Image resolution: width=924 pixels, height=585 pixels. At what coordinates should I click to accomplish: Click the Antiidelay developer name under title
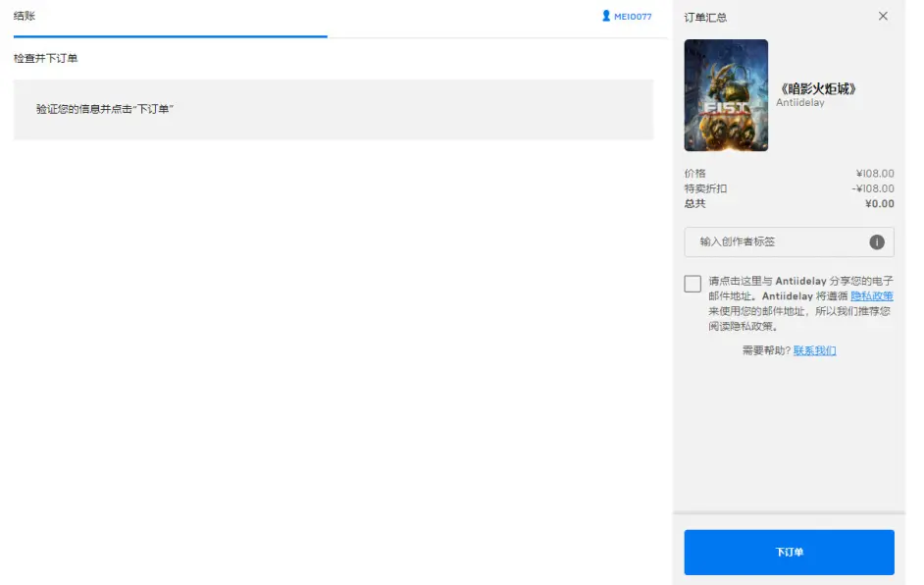pos(800,103)
